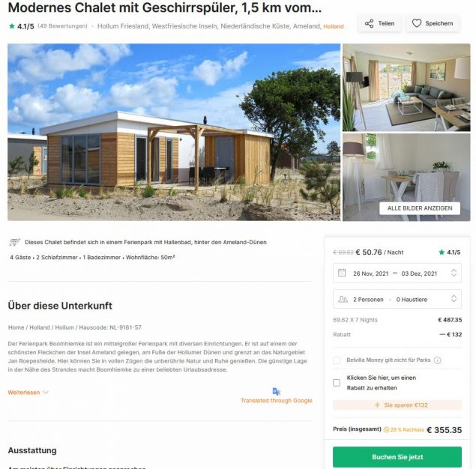Viewport: 476px width, 469px height.
Task: Click info icon beside Belvilla Money text
Action: coord(437,360)
